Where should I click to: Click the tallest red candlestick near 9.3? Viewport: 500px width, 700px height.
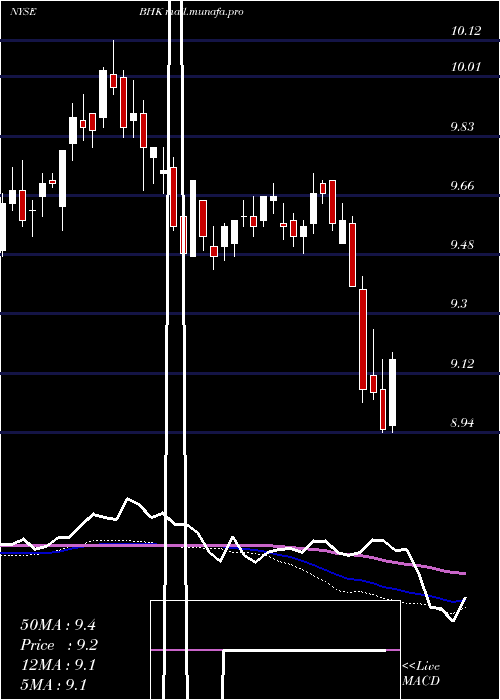point(363,339)
